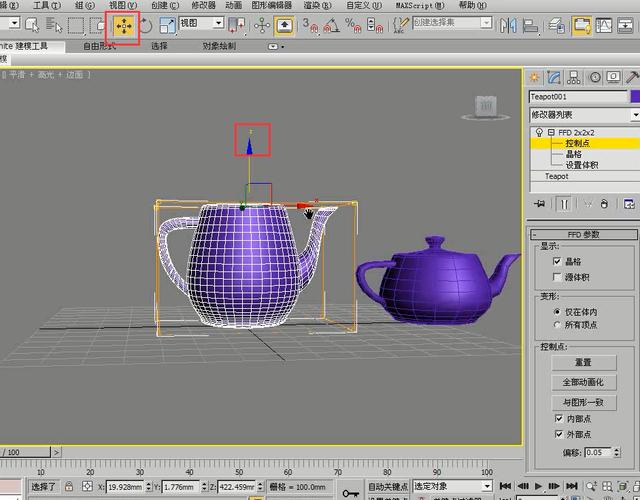Select 所有顶点 radio button
Screen dimensions: 640x500
coord(557,325)
